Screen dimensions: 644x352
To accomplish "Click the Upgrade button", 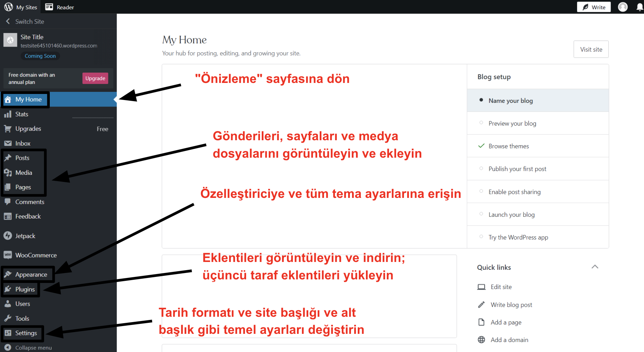I will 95,78.
